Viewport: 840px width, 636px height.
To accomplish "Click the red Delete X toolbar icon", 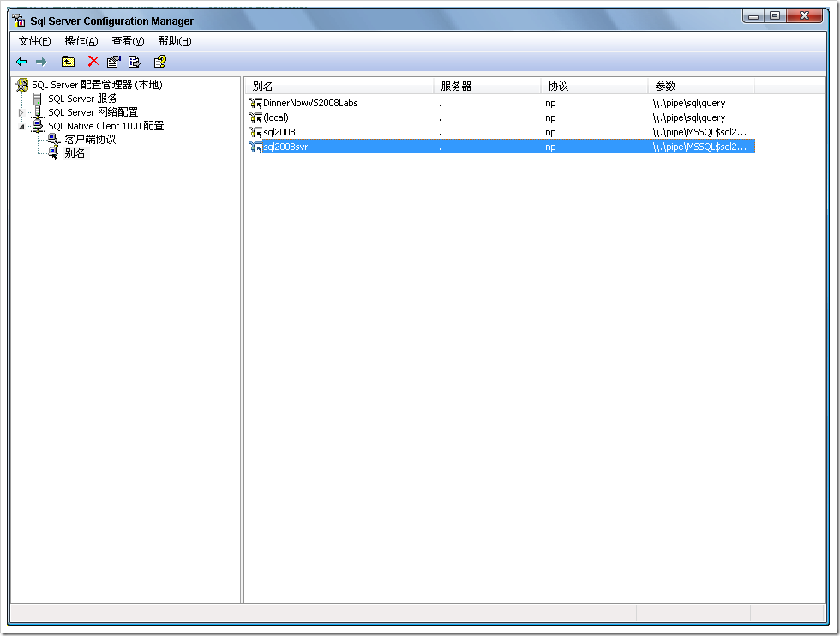I will (x=93, y=62).
